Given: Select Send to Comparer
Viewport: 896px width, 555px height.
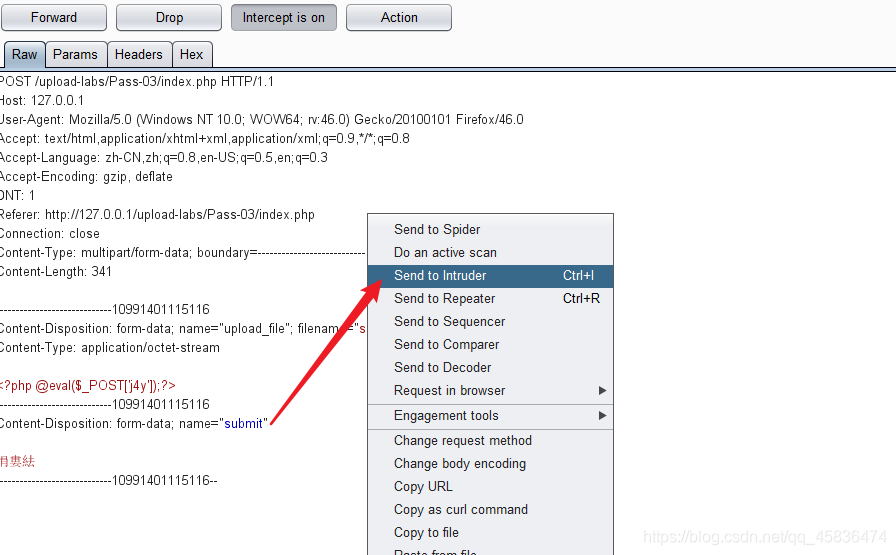Looking at the screenshot, I should (x=490, y=345).
